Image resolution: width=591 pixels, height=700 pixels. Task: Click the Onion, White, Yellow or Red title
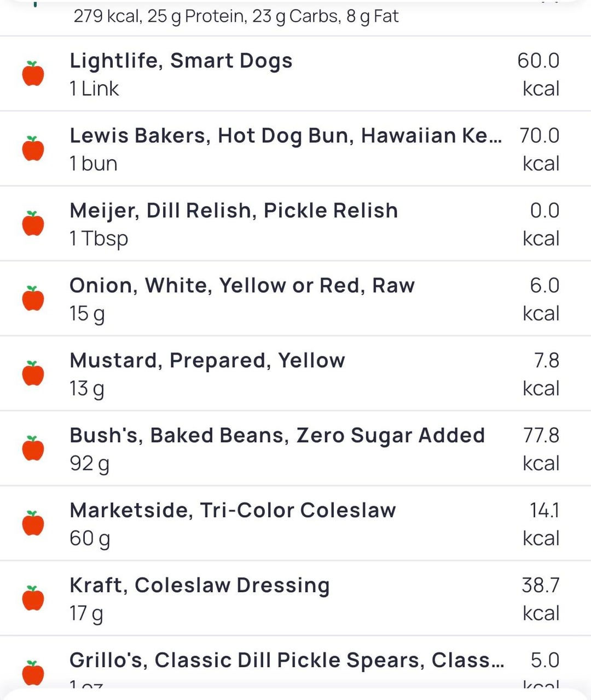click(x=242, y=286)
